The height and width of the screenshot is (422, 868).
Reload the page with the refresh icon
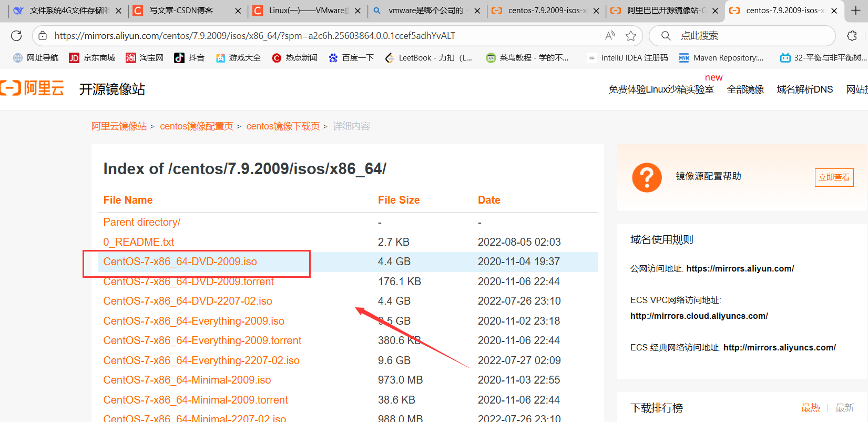coord(16,36)
